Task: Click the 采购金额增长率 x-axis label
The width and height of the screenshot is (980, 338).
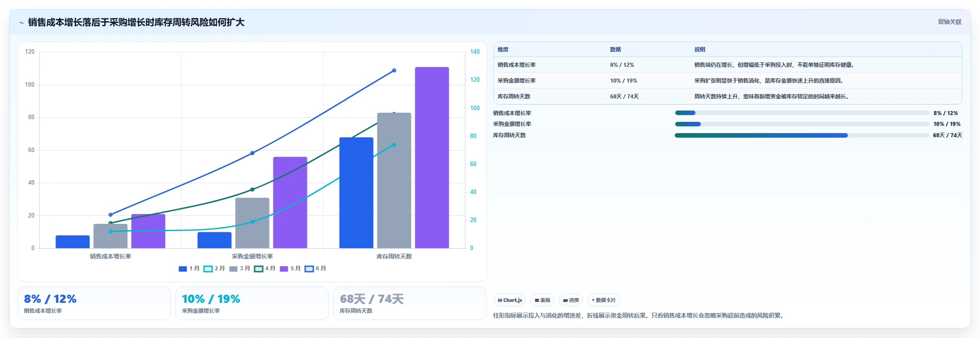Action: [x=252, y=256]
